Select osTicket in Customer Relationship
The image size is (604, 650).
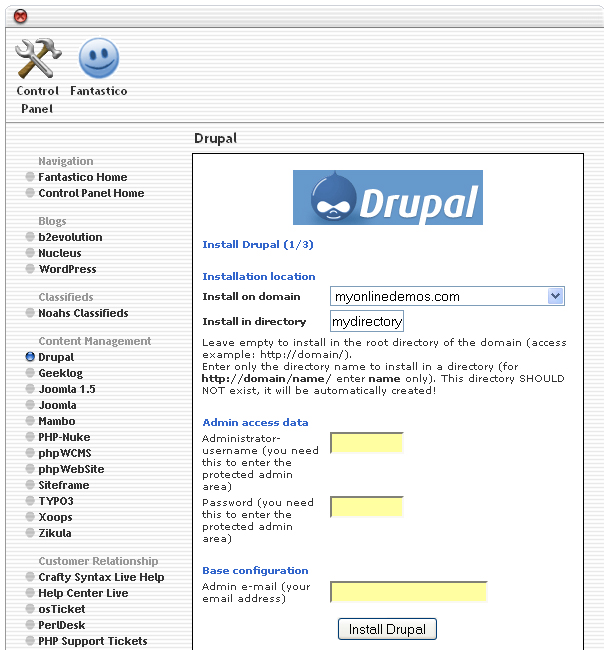click(x=62, y=609)
